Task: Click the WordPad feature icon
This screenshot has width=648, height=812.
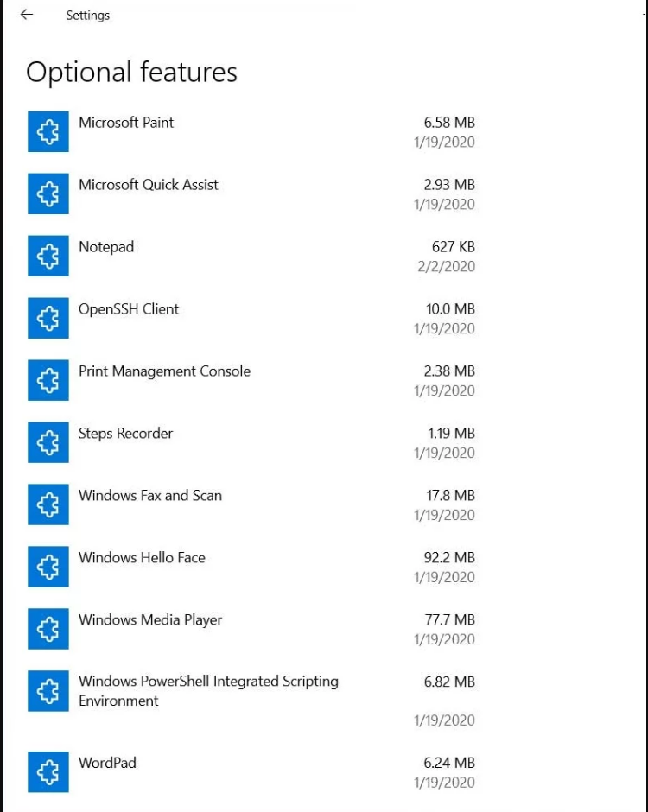Action: pyautogui.click(x=48, y=772)
